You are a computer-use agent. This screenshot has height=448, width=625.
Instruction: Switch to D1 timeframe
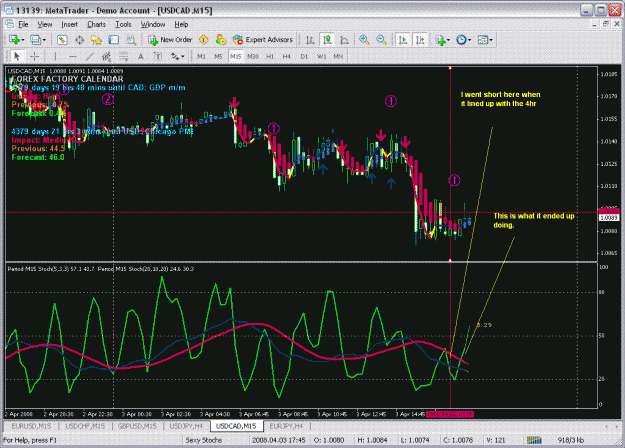(x=304, y=56)
